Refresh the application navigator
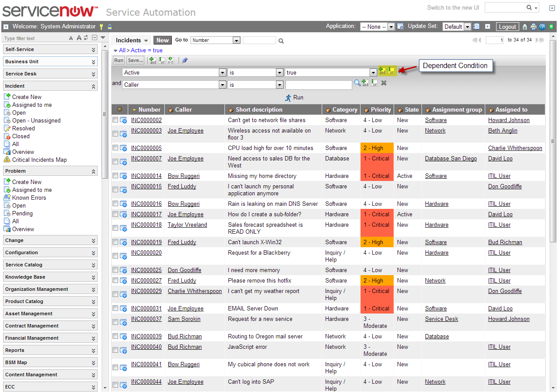Screen dimensions: 558x392 click(x=86, y=38)
